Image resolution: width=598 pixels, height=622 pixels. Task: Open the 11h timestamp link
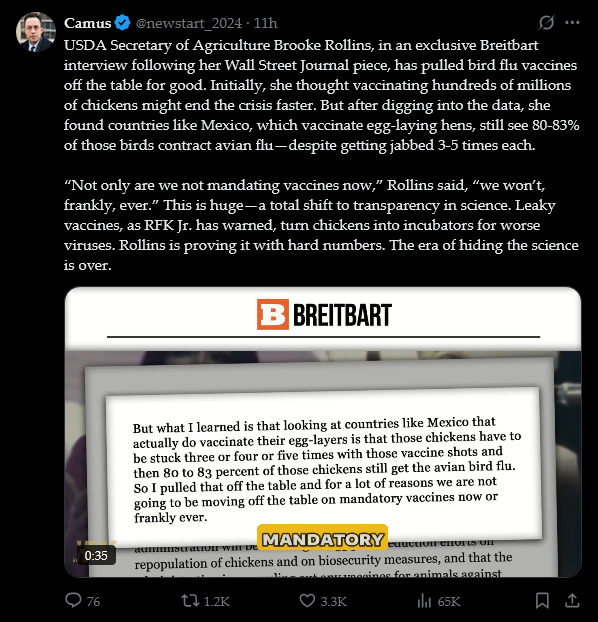click(x=265, y=23)
